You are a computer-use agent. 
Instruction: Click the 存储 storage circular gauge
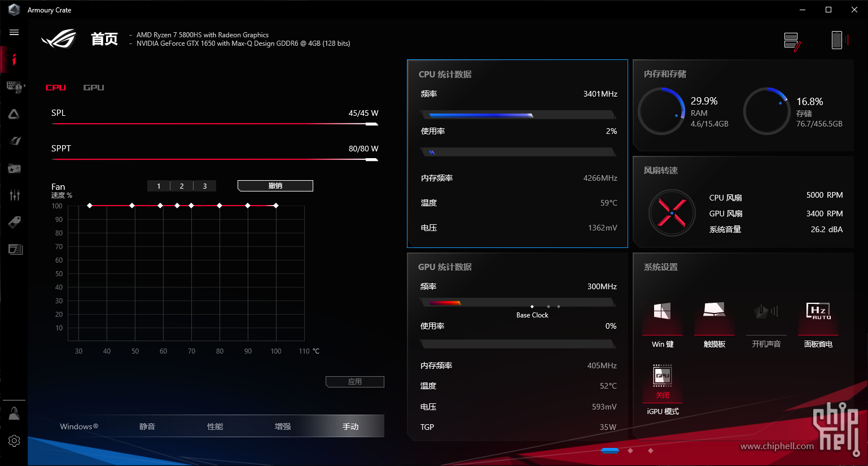pyautogui.click(x=767, y=111)
